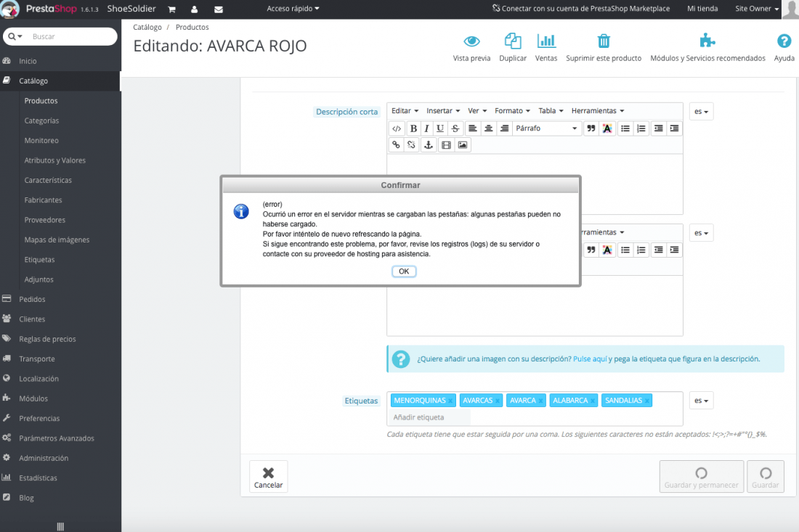Viewport: 799px width, 532px height.
Task: Open the Editar menu in editor
Action: [405, 111]
